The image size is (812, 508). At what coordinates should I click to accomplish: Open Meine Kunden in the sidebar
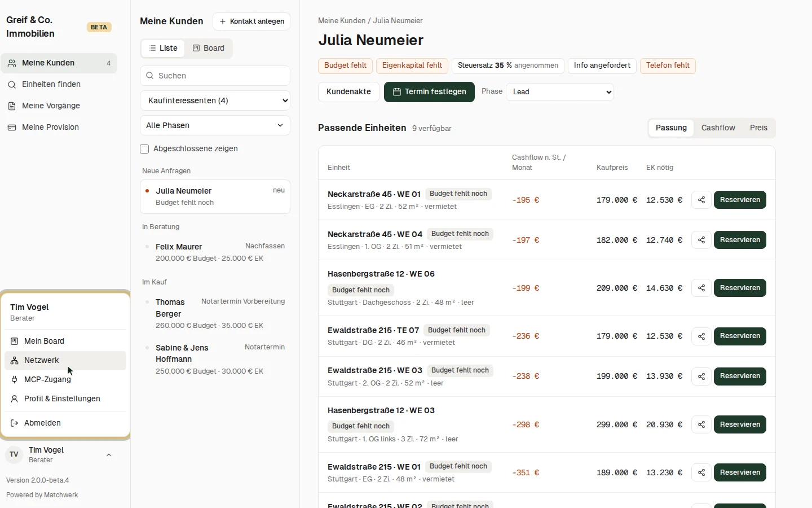pyautogui.click(x=59, y=63)
